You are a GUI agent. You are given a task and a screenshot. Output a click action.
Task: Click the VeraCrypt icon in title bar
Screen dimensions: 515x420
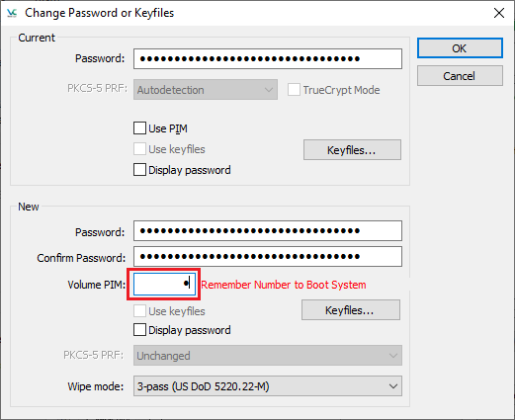click(12, 13)
